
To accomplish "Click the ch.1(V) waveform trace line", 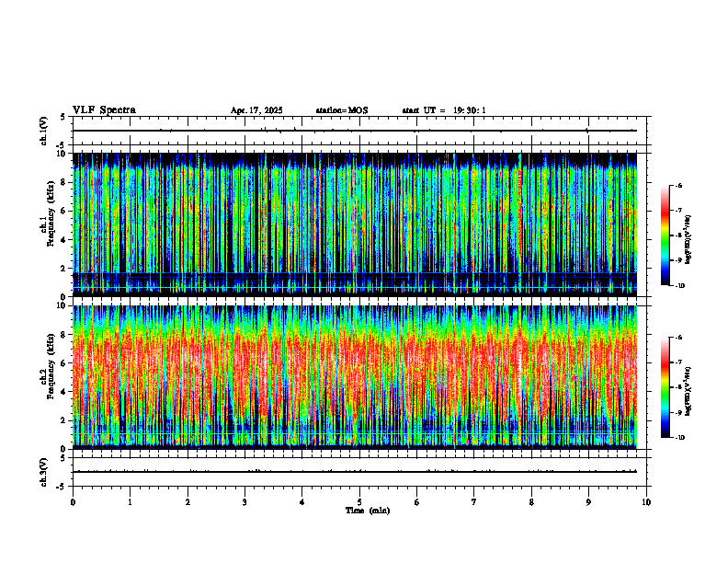I will pos(355,131).
